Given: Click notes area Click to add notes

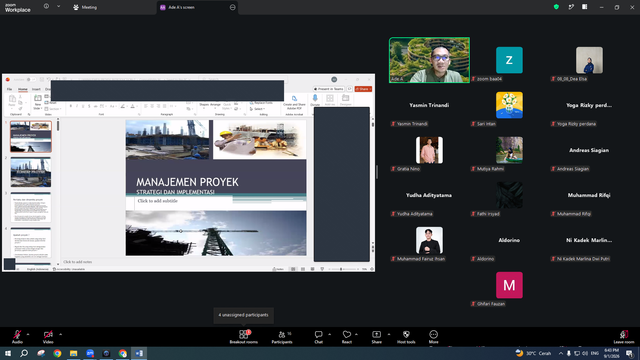Looking at the screenshot, I should (x=78, y=262).
